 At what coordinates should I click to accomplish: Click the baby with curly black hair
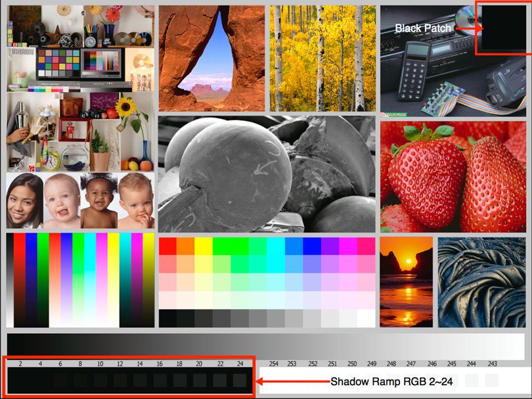(x=99, y=200)
